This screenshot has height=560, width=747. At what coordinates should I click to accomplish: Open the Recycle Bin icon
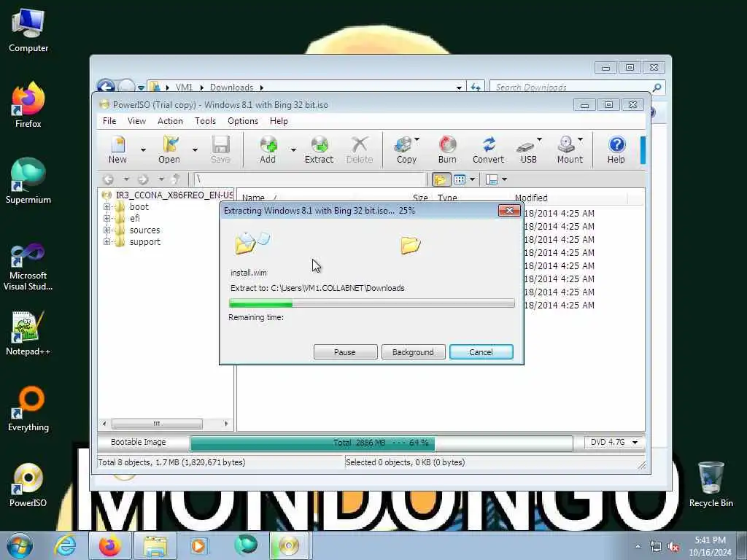click(x=711, y=484)
